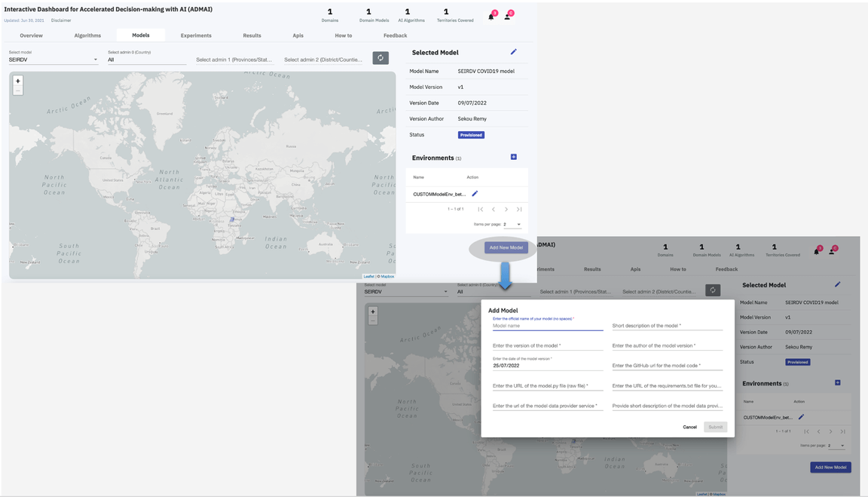This screenshot has width=868, height=497.
Task: Click the refresh button beside admin 2 selector
Action: [x=381, y=58]
